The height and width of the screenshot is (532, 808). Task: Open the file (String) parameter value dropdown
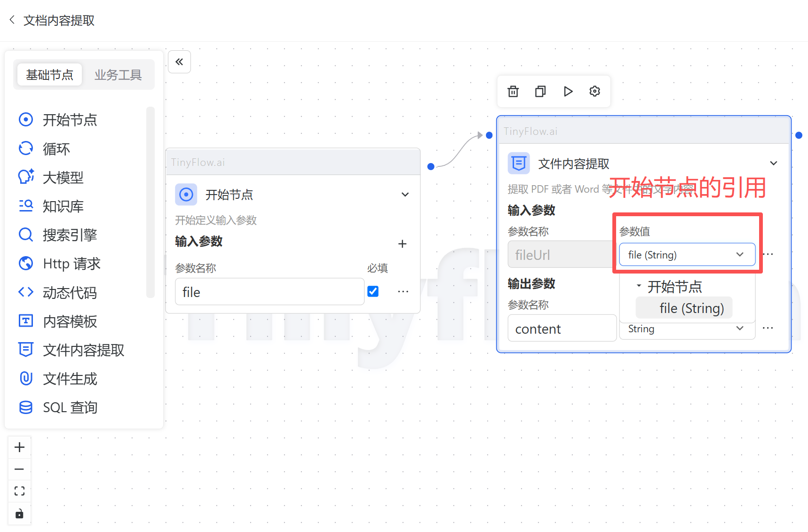coord(687,255)
